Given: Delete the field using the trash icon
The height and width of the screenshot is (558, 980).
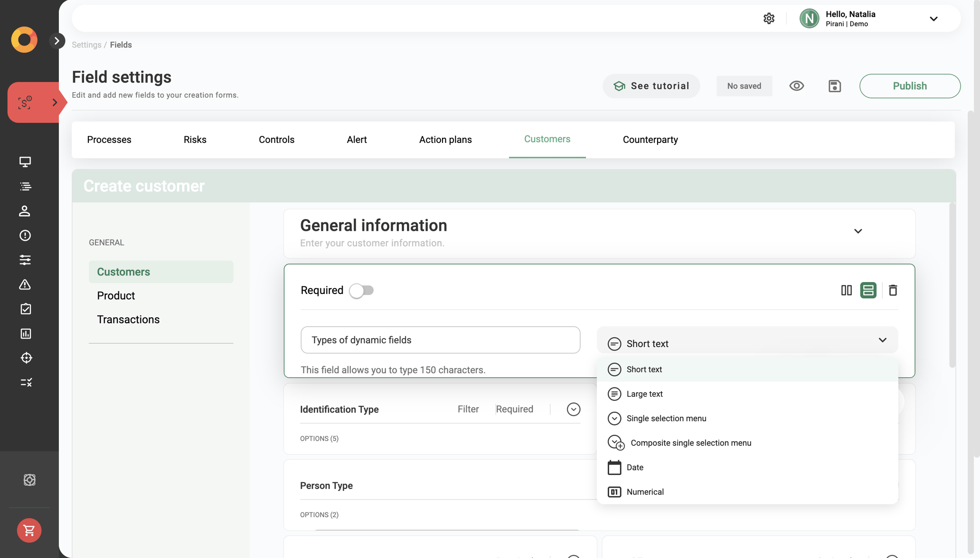Looking at the screenshot, I should click(x=893, y=290).
